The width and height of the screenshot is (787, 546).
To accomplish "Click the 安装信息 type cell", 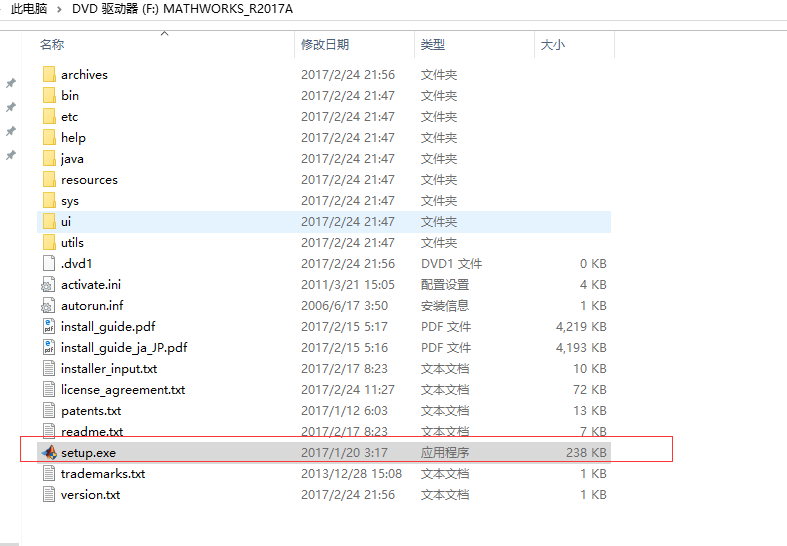I will [x=445, y=306].
